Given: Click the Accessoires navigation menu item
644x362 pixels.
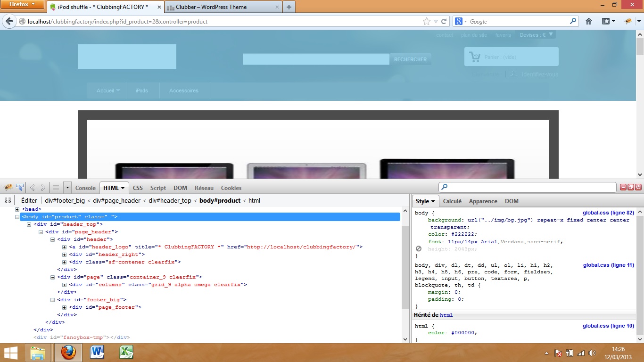Looking at the screenshot, I should [184, 90].
